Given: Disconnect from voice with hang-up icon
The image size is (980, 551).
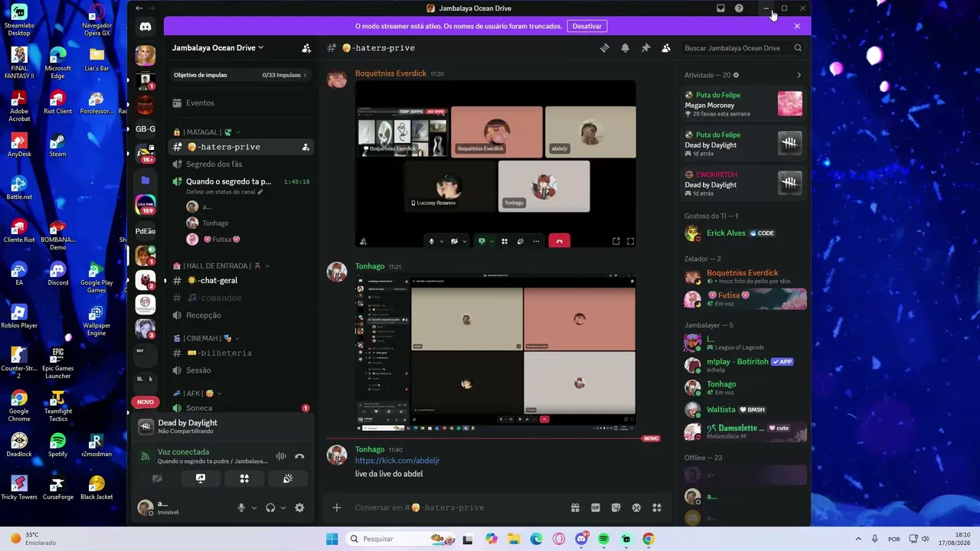Looking at the screenshot, I should (x=299, y=456).
